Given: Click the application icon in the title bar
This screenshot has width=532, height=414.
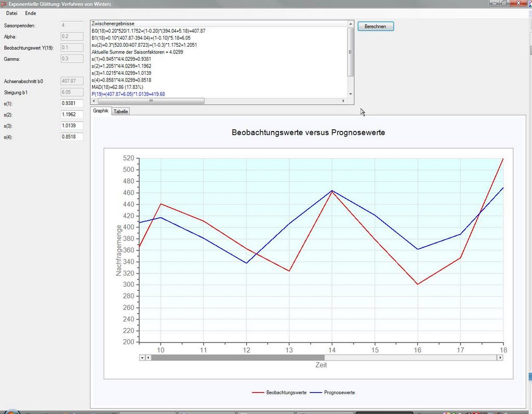Looking at the screenshot, I should click(x=4, y=4).
